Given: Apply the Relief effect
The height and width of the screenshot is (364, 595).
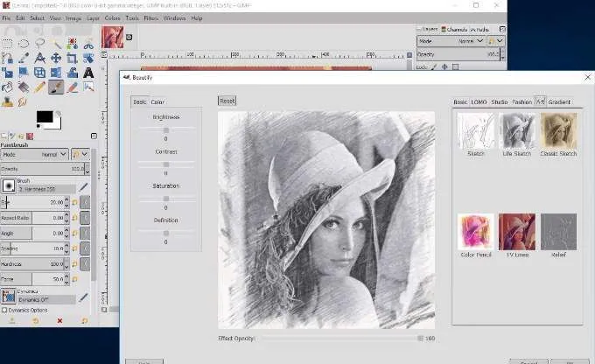Looking at the screenshot, I should coord(558,235).
